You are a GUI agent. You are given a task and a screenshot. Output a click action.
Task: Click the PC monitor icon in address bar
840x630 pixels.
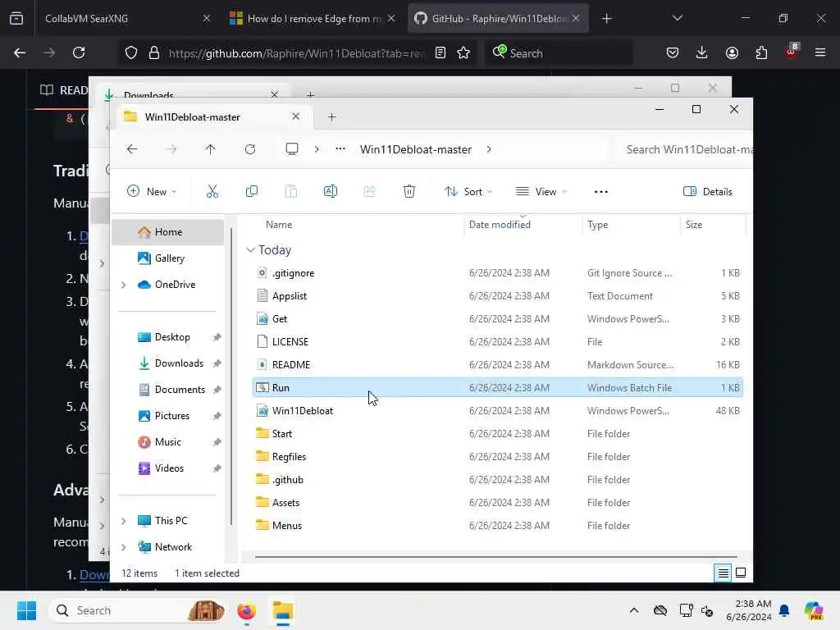(292, 149)
